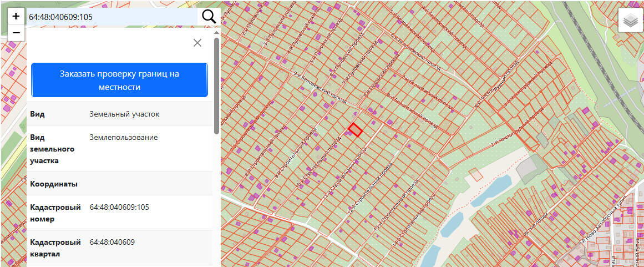644x267 pixels.
Task: Close the parcel info panel
Action: (x=197, y=43)
